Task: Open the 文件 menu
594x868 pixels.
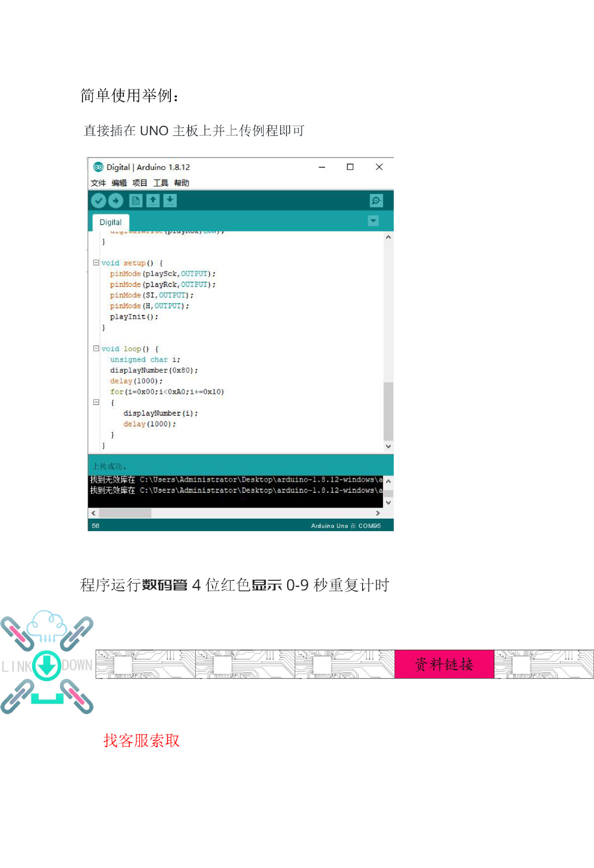Action: (x=98, y=183)
